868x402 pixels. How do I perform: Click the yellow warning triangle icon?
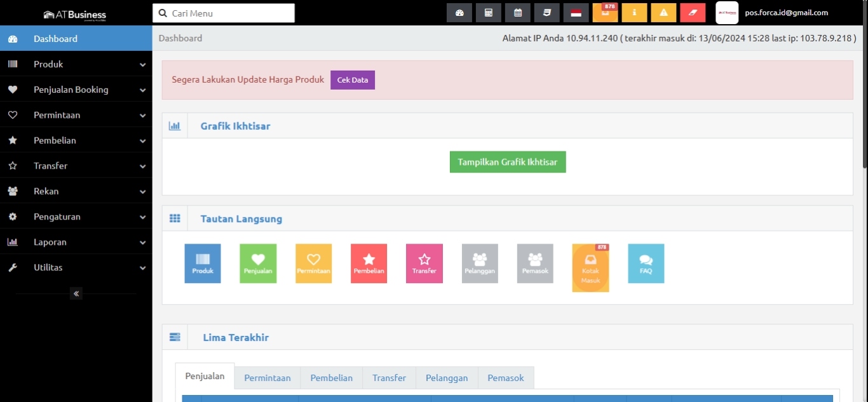(663, 13)
